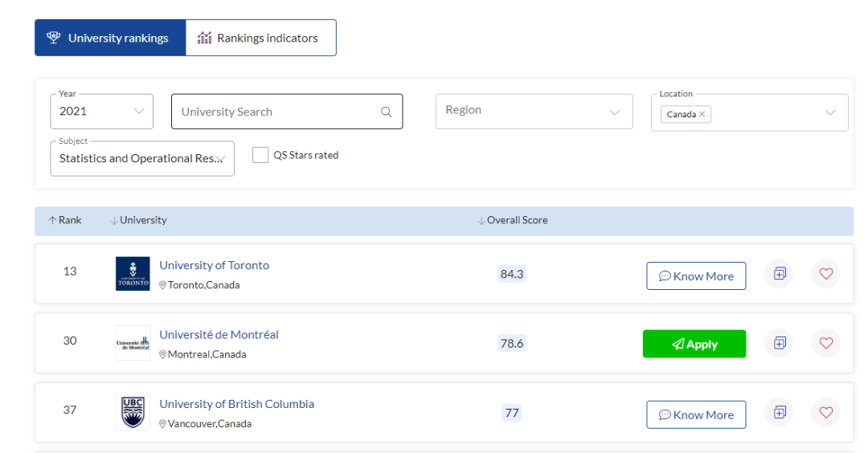Add Université de Montréal to compare
Screen dimensions: 868x453
click(780, 343)
